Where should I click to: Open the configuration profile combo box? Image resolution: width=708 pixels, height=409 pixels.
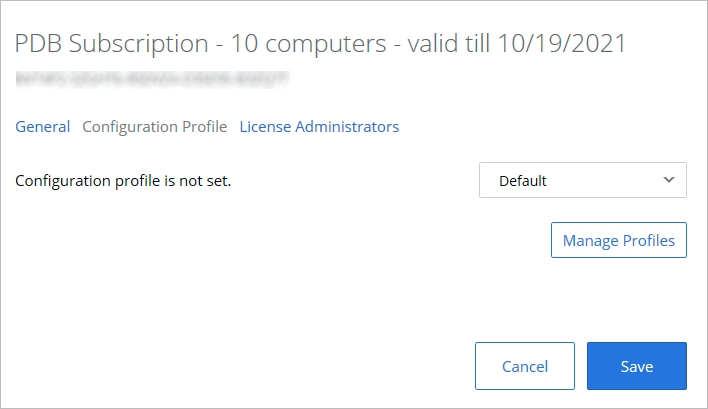click(582, 181)
